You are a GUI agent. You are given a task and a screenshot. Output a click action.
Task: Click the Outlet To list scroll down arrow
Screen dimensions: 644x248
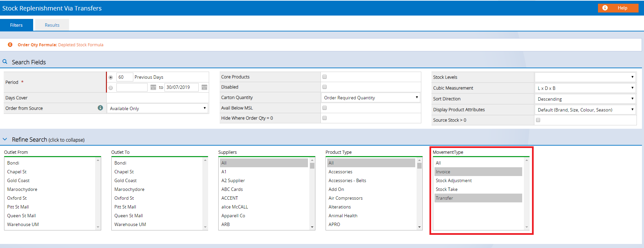coord(205,227)
